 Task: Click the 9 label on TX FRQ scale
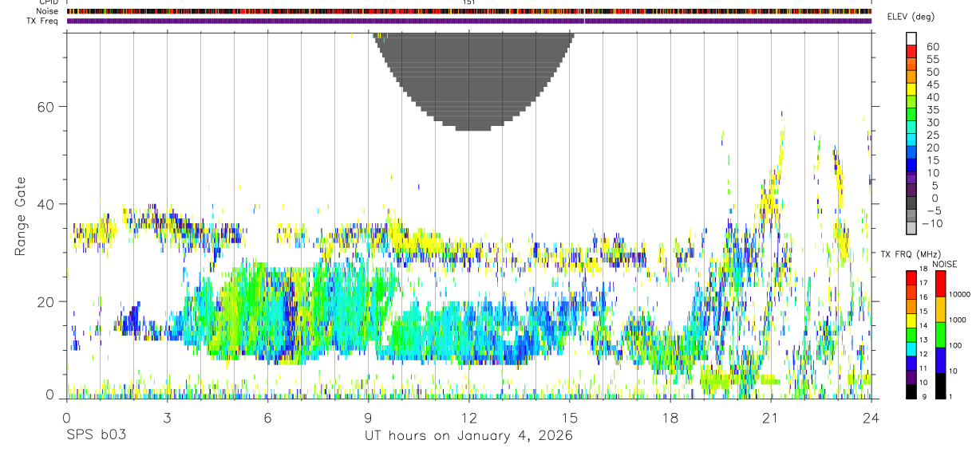click(x=923, y=396)
